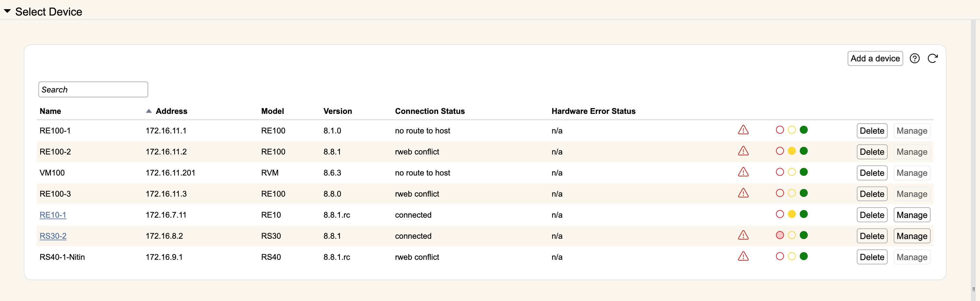
Task: Click warning triangle icon for RE100-3
Action: tap(743, 193)
